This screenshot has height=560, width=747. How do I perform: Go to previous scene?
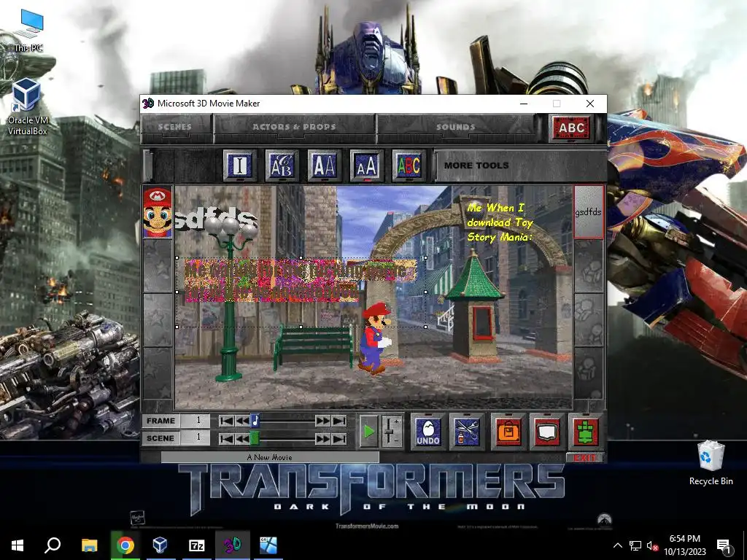[x=242, y=438]
